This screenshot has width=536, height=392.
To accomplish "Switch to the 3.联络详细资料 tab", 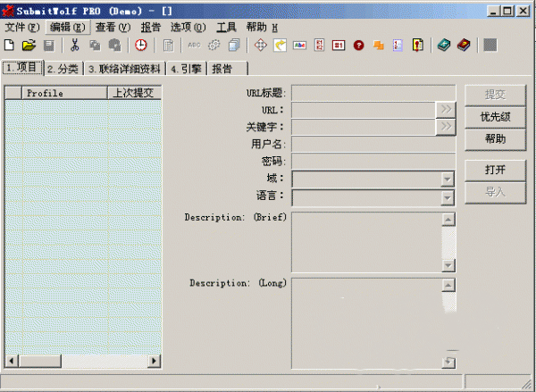I will click(x=124, y=69).
